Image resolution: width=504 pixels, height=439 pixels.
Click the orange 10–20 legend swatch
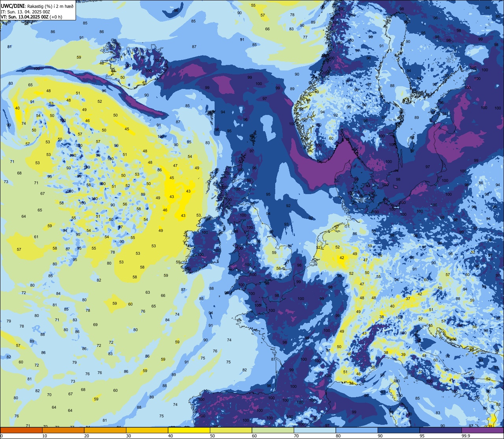tap(63, 430)
